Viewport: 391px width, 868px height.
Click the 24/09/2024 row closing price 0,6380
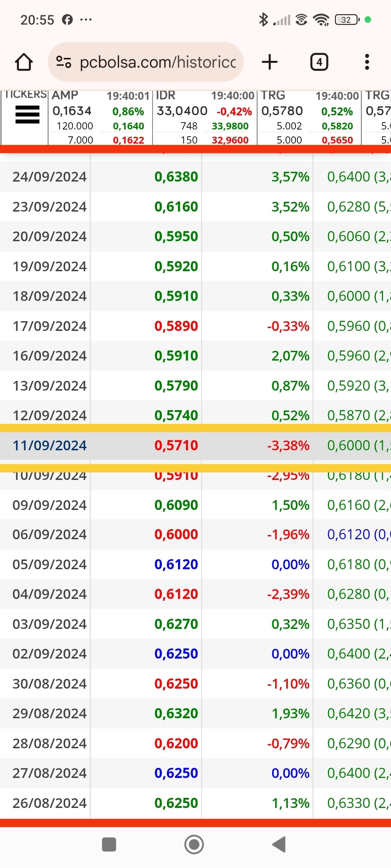(x=176, y=177)
